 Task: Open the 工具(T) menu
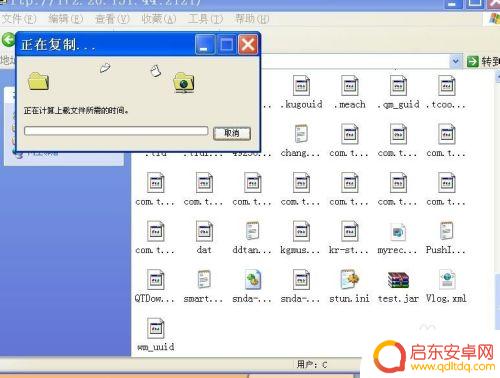click(x=205, y=19)
